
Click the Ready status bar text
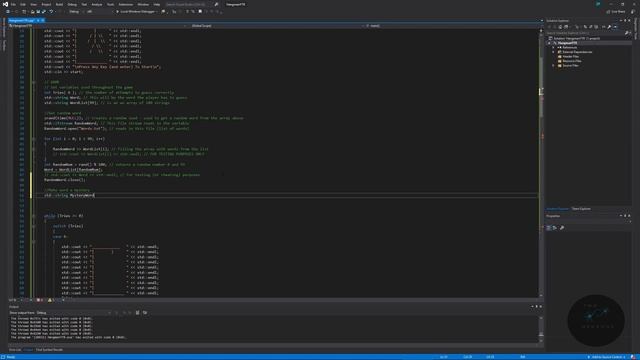[x=11, y=357]
